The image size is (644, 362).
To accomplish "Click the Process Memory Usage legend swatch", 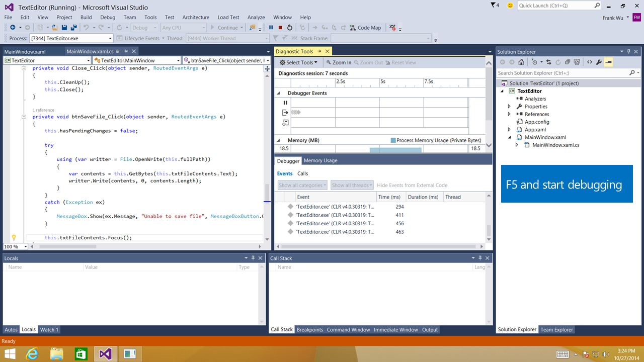I will click(393, 141).
